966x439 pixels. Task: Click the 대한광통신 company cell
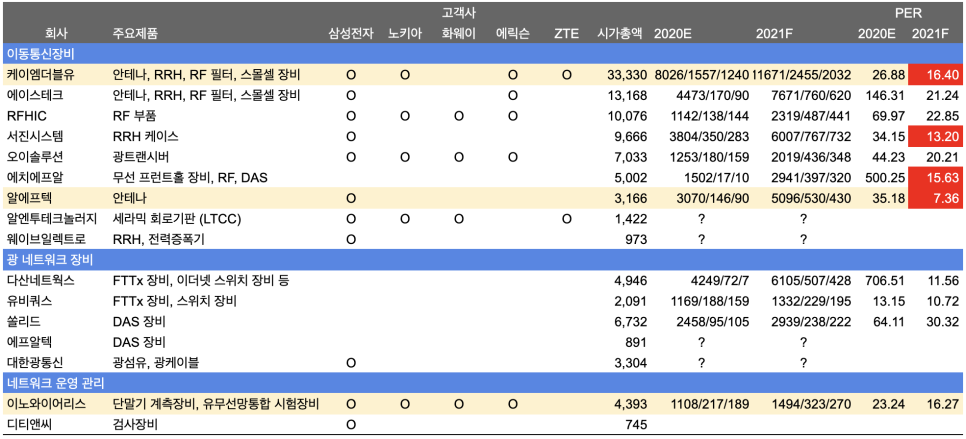34,364
